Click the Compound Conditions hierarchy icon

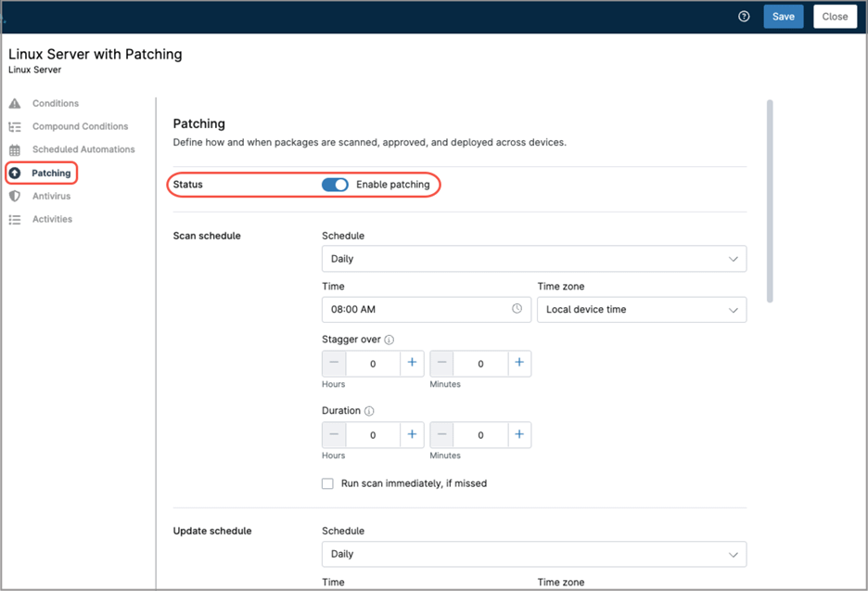[15, 126]
